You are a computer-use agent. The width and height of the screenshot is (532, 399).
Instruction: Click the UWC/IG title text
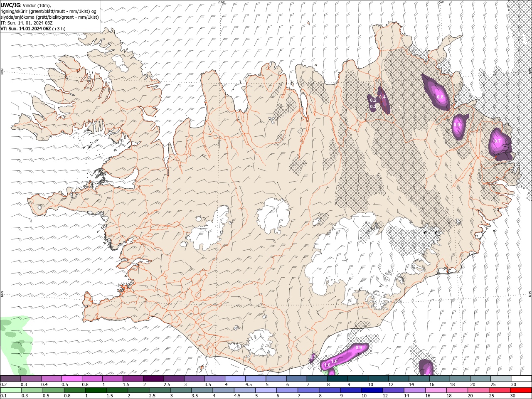coord(10,5)
